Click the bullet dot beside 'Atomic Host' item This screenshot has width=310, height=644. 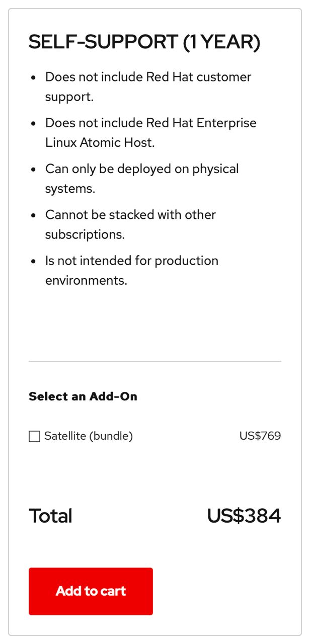click(x=34, y=124)
